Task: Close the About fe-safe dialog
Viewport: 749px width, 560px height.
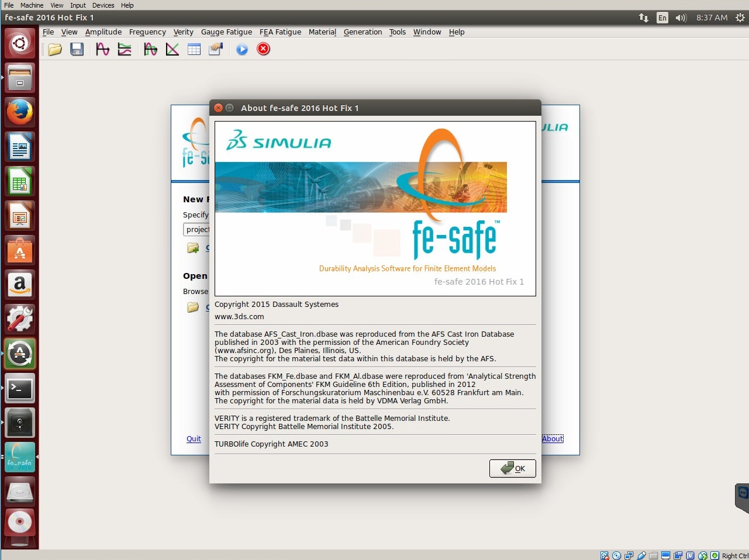Action: (x=218, y=108)
